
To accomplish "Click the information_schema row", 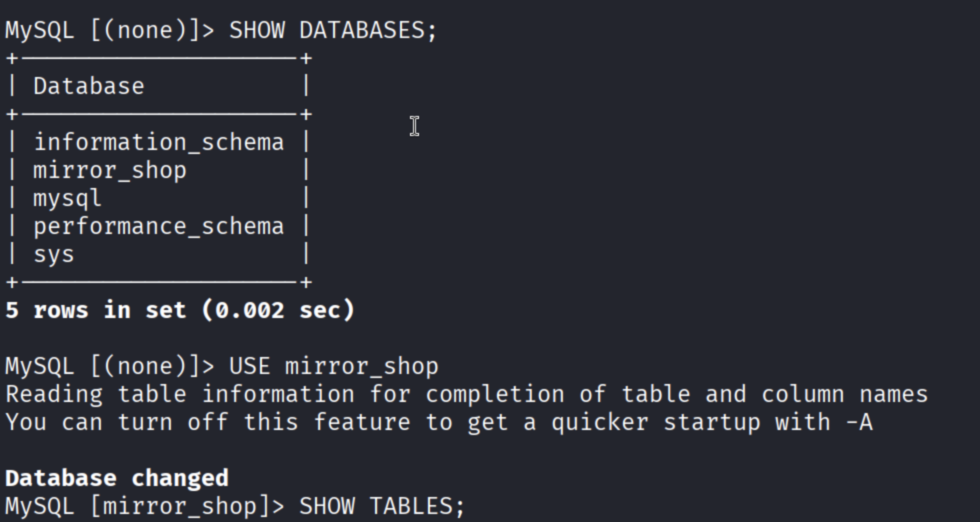I will (x=158, y=142).
